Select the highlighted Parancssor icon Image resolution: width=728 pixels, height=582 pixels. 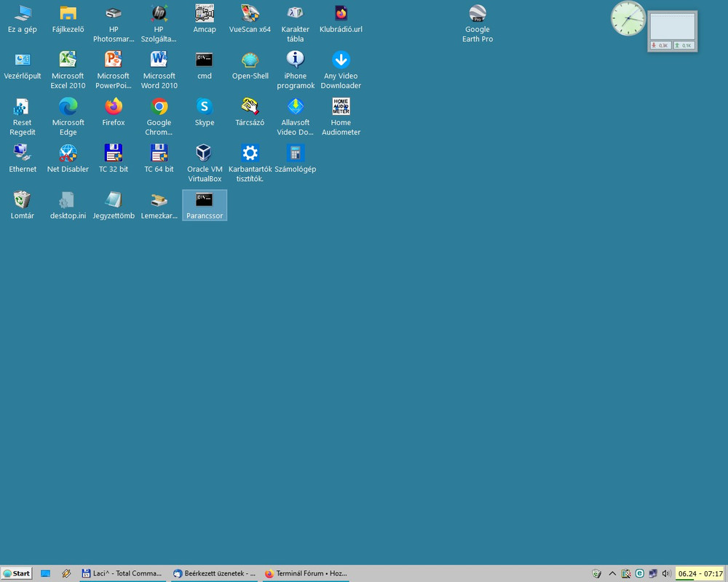point(205,205)
